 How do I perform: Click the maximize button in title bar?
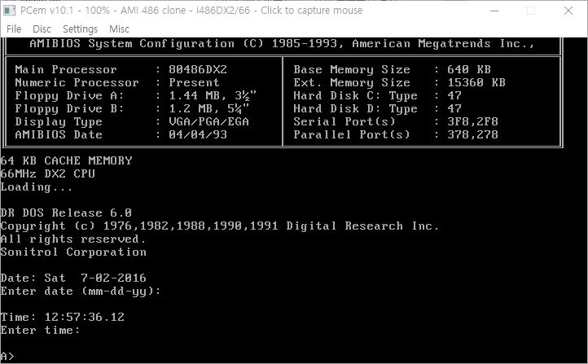pyautogui.click(x=531, y=11)
